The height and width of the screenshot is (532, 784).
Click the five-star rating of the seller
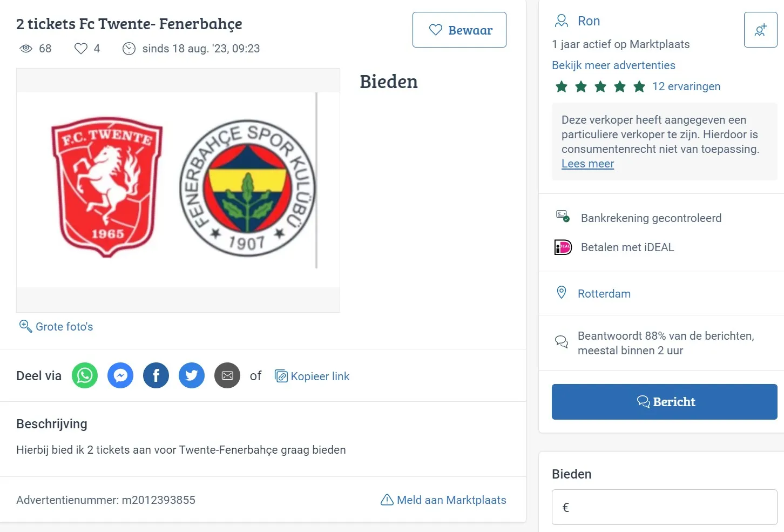[600, 86]
